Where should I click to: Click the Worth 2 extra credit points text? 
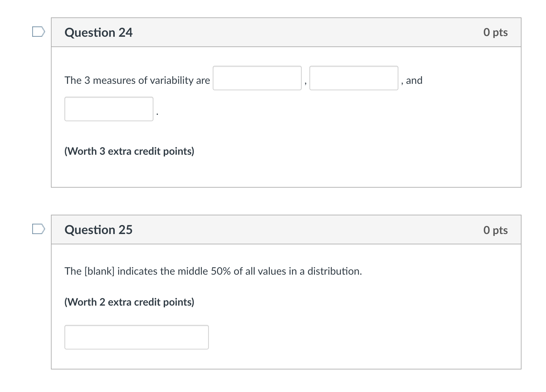pos(129,302)
